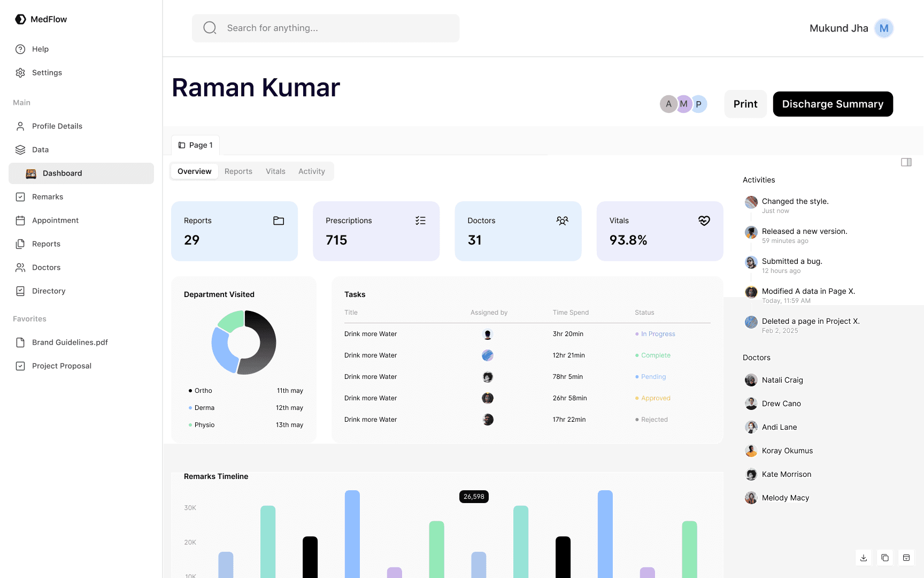This screenshot has height=578, width=924.
Task: Click Pending status label
Action: pos(650,377)
